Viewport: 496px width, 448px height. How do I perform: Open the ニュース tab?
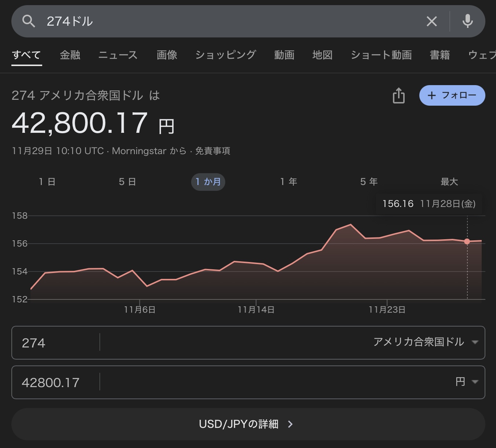tap(118, 55)
